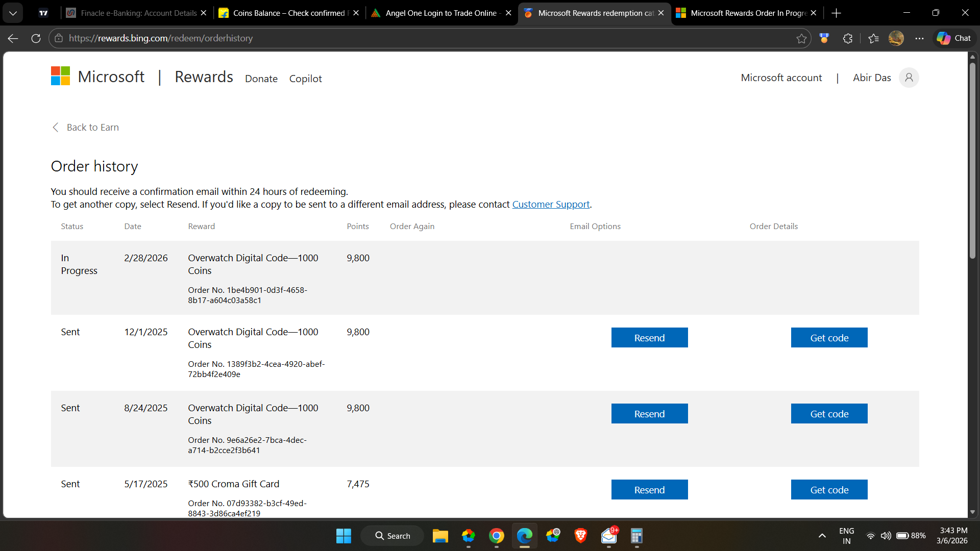980x551 pixels.
Task: Open the Favorites list icon
Action: point(873,38)
